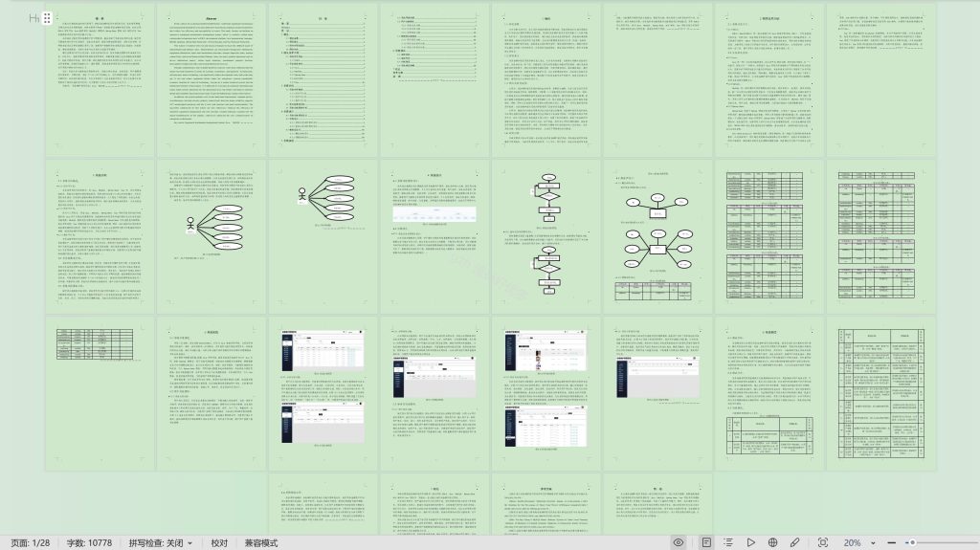
Task: Click 页面: 1/28 page indicator
Action: [30, 542]
